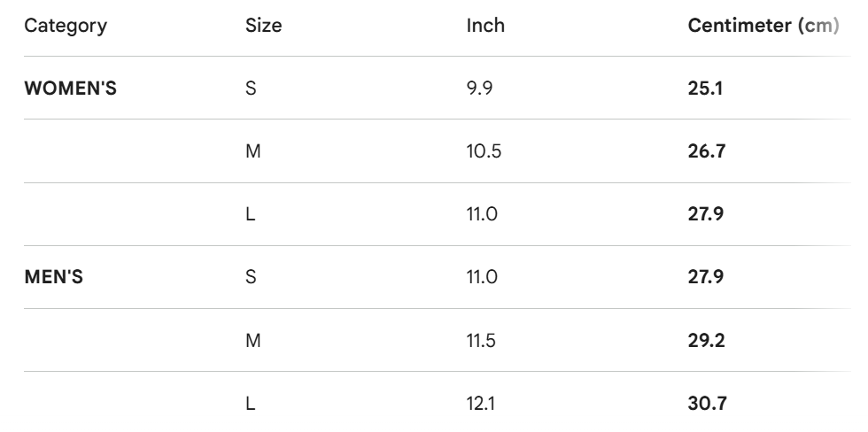Image resolution: width=868 pixels, height=432 pixels.
Task: Select men's size S cell
Action: pos(251,277)
